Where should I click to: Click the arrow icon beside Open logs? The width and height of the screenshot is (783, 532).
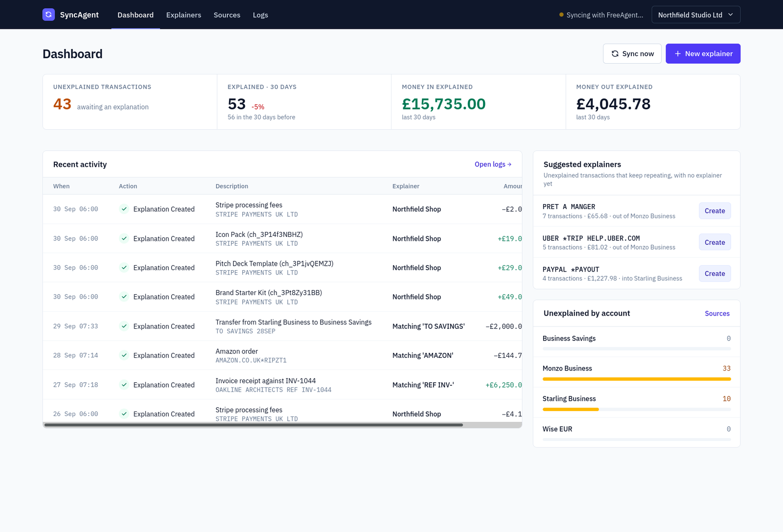(509, 164)
